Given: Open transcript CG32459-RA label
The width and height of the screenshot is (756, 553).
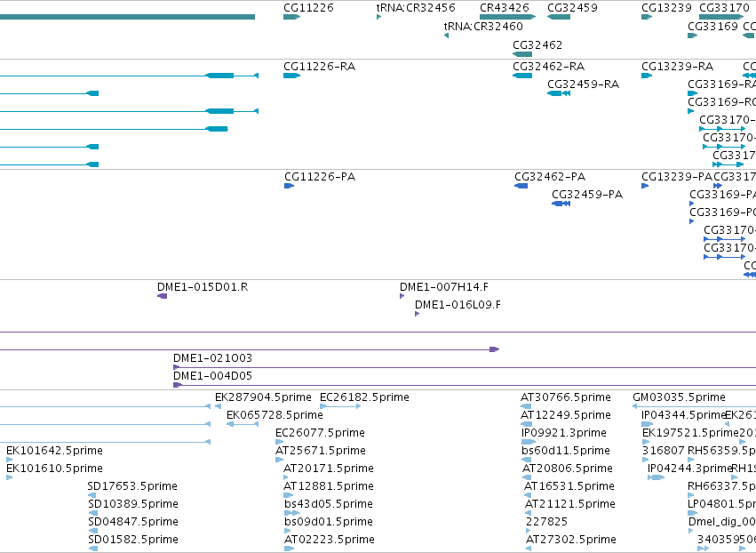Looking at the screenshot, I should [x=584, y=84].
